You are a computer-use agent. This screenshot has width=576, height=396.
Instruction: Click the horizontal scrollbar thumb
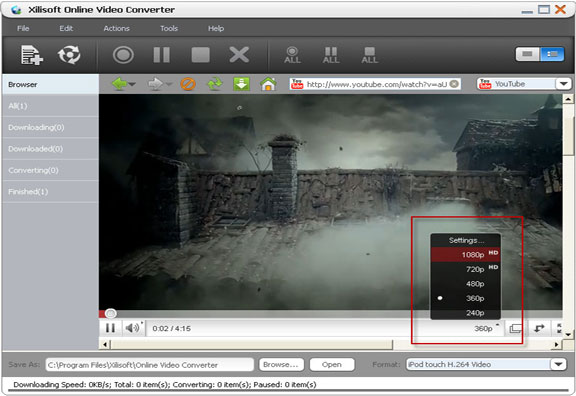pos(252,344)
